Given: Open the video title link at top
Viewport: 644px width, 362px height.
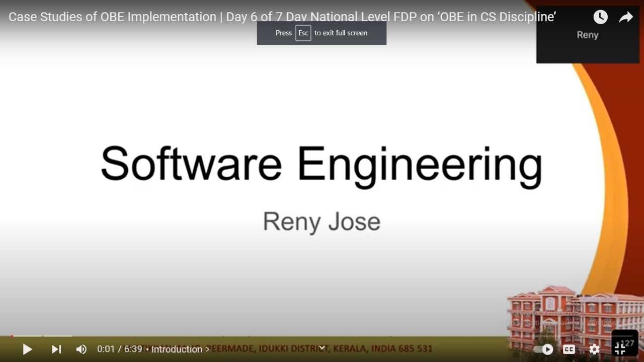Looking at the screenshot, I should [x=282, y=17].
